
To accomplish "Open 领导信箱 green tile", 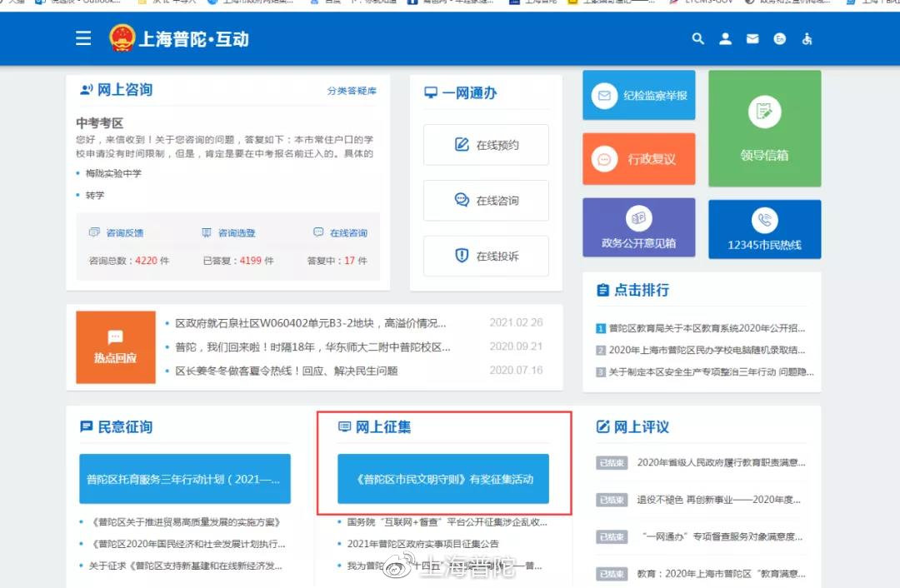I will [x=764, y=128].
